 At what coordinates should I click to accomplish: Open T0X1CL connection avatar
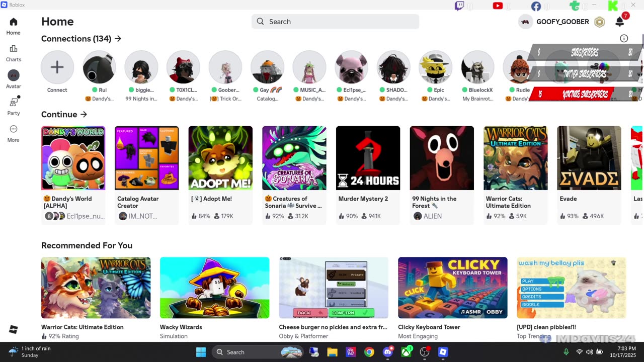coord(183,67)
